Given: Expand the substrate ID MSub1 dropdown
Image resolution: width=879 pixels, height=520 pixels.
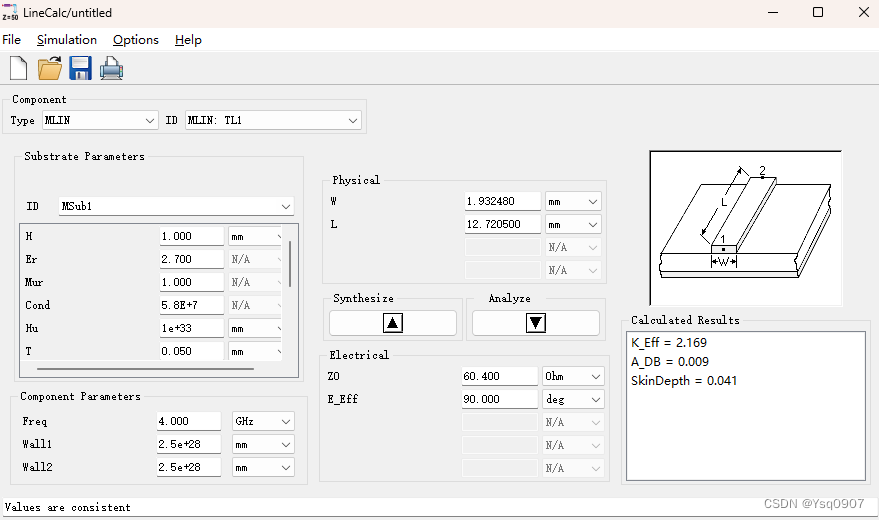Looking at the screenshot, I should (x=176, y=206).
